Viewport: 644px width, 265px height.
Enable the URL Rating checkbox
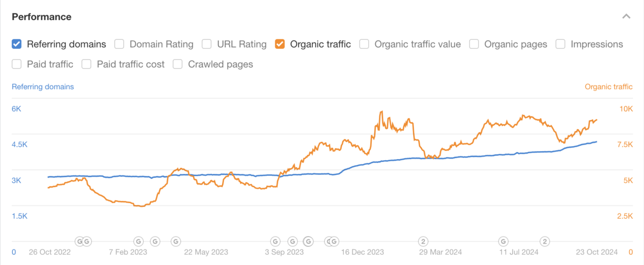[x=207, y=44]
